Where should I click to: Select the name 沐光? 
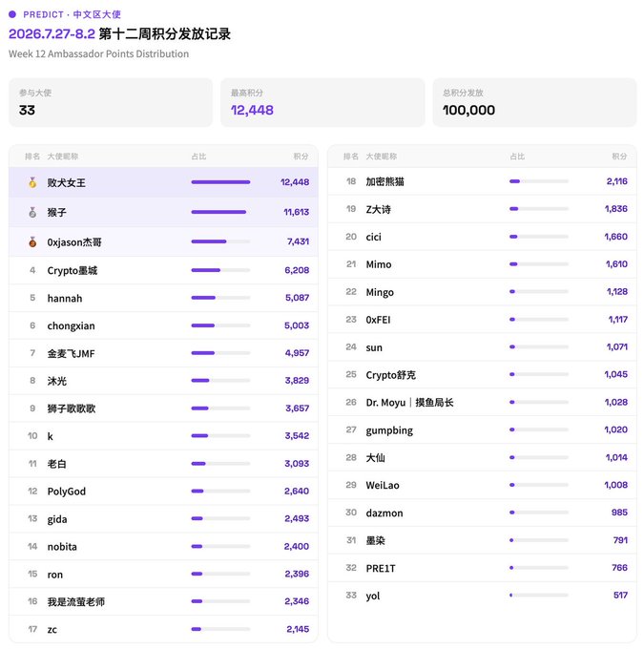(56, 381)
